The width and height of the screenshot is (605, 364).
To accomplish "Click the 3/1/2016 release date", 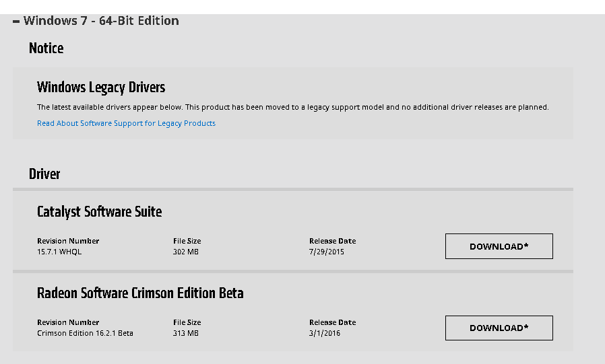I will click(x=325, y=334).
